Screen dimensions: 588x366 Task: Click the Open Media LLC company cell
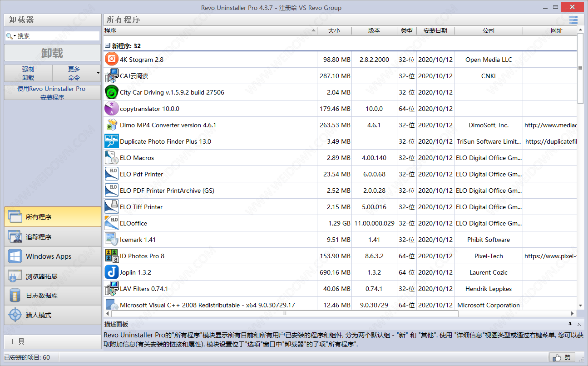489,60
